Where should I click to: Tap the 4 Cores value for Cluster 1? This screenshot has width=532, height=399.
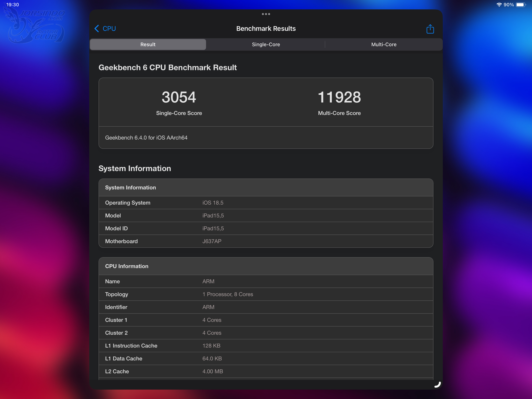(212, 320)
